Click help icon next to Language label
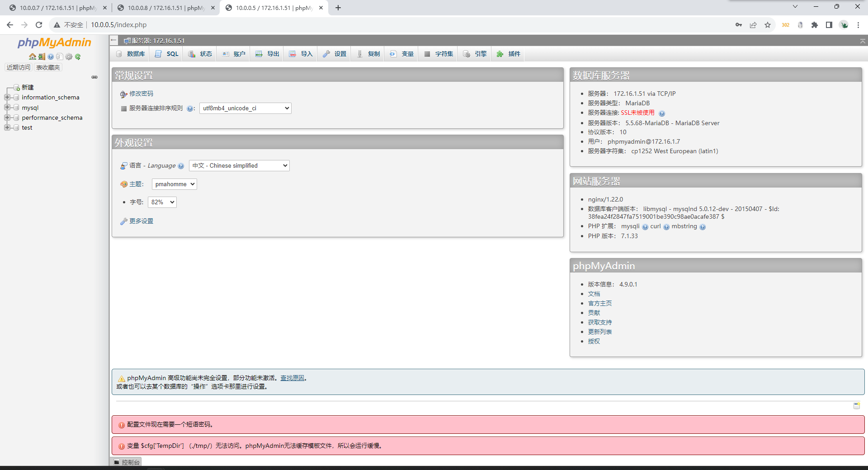Image resolution: width=868 pixels, height=470 pixels. coord(181,166)
